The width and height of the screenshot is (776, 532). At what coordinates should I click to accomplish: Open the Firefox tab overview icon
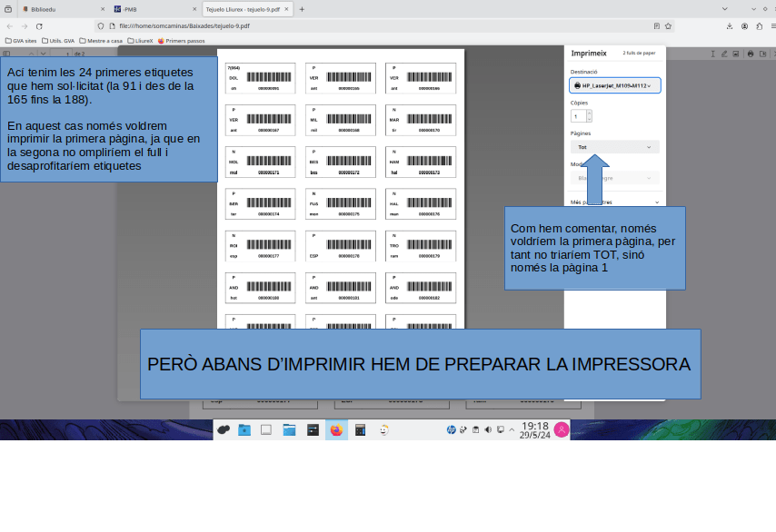pos(8,9)
